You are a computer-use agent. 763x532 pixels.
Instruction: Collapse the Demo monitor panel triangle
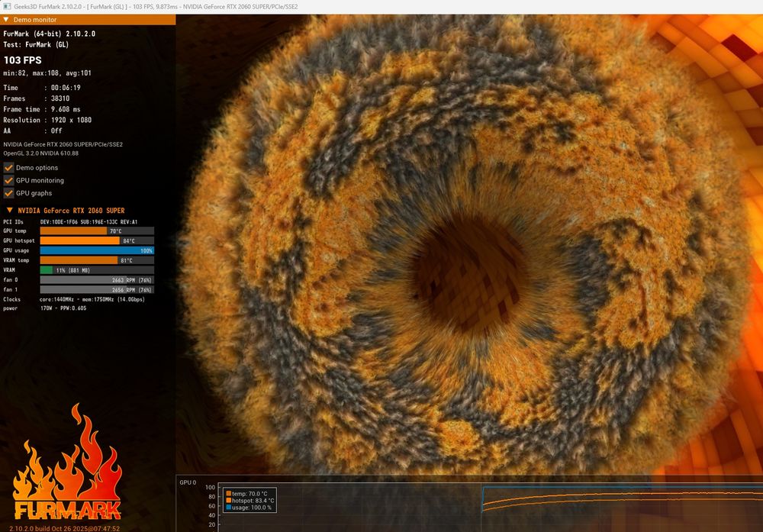tap(6, 20)
